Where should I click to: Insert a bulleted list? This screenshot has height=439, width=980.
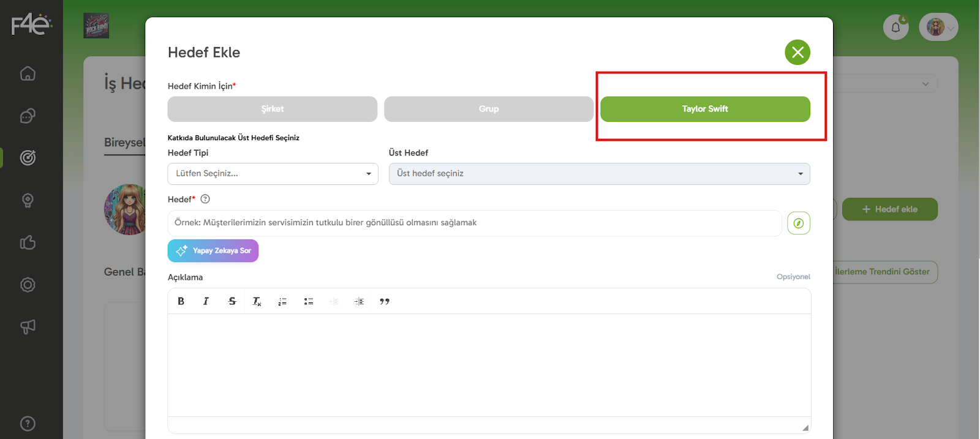309,301
